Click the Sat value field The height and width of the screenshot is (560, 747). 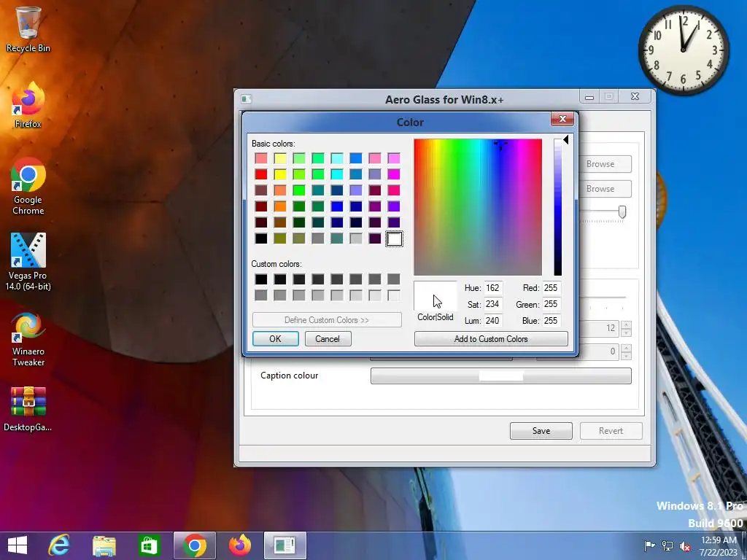click(492, 304)
